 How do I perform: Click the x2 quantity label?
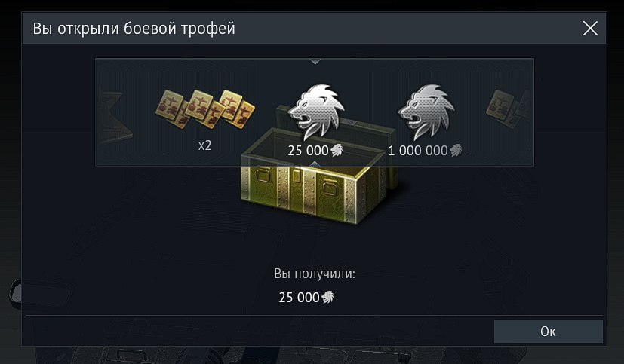[x=205, y=145]
